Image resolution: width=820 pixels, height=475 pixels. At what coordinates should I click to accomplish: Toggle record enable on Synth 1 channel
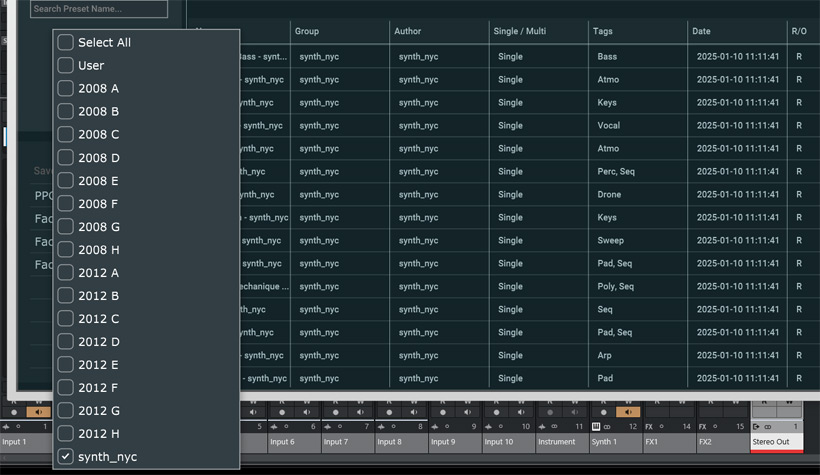(x=603, y=412)
